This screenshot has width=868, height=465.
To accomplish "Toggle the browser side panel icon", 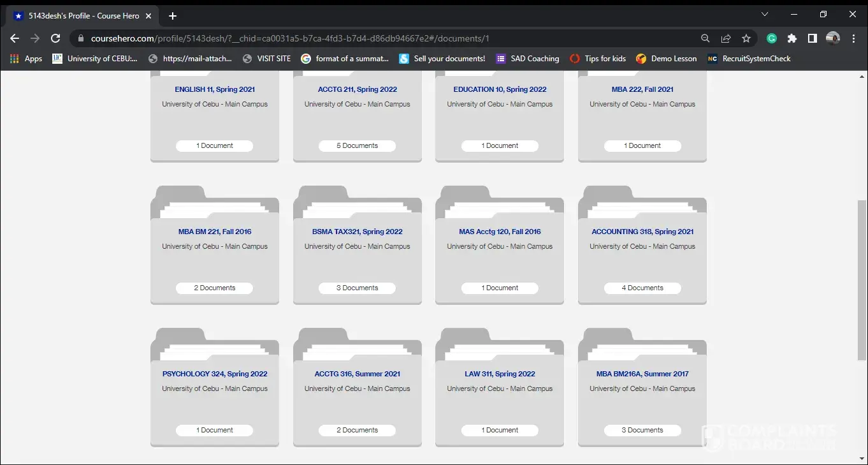I will [x=813, y=38].
